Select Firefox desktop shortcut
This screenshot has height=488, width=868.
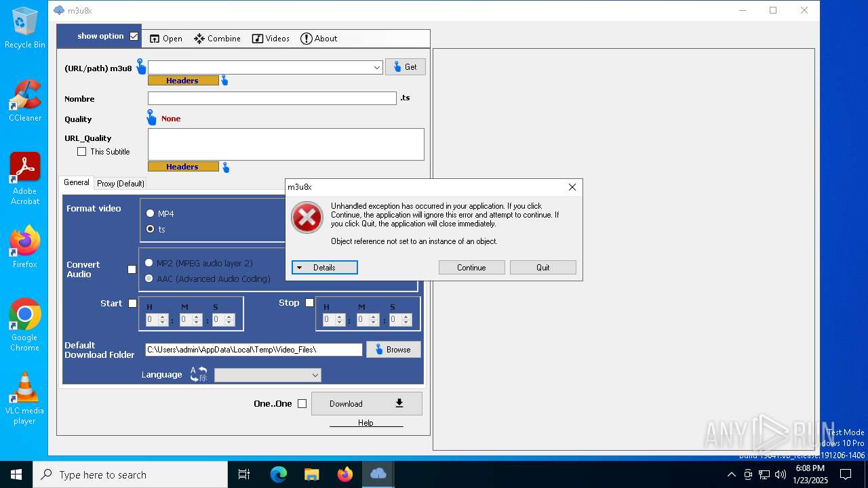[x=25, y=247]
